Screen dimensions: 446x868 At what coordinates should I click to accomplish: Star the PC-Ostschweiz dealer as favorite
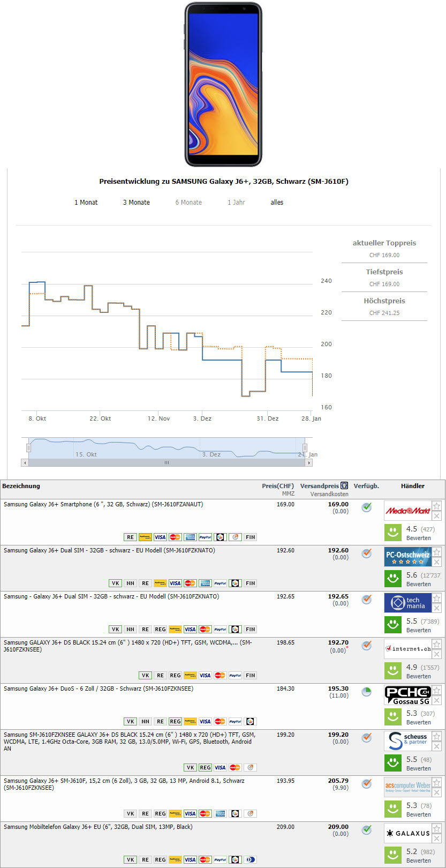(437, 552)
